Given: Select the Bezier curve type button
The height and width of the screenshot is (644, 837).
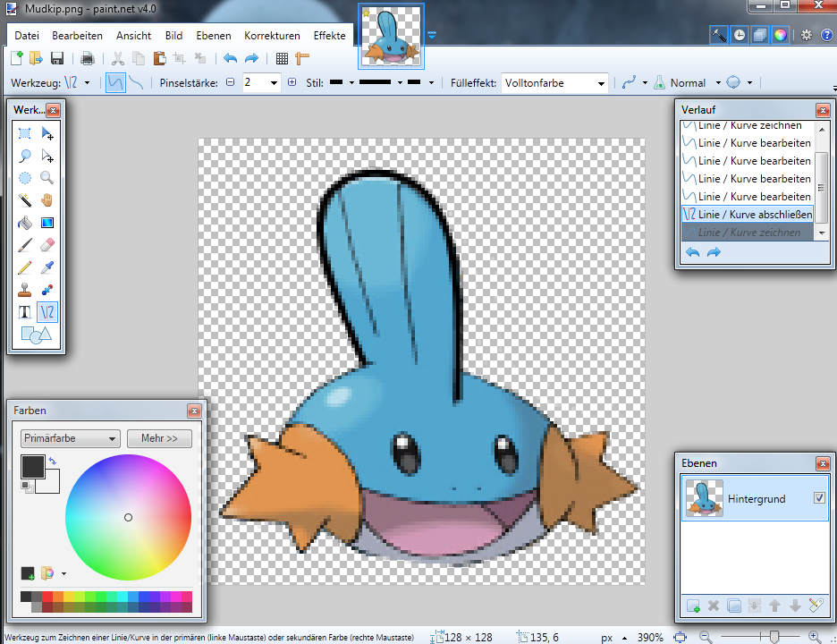Looking at the screenshot, I should pos(136,83).
